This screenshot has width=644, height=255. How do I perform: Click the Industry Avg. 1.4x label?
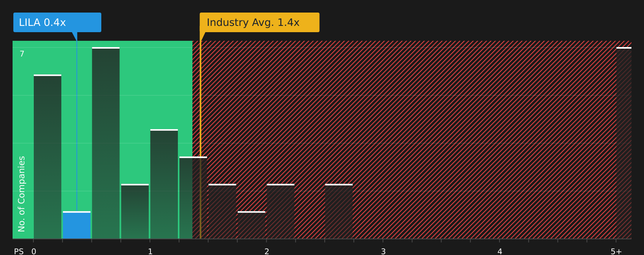pyautogui.click(x=260, y=22)
